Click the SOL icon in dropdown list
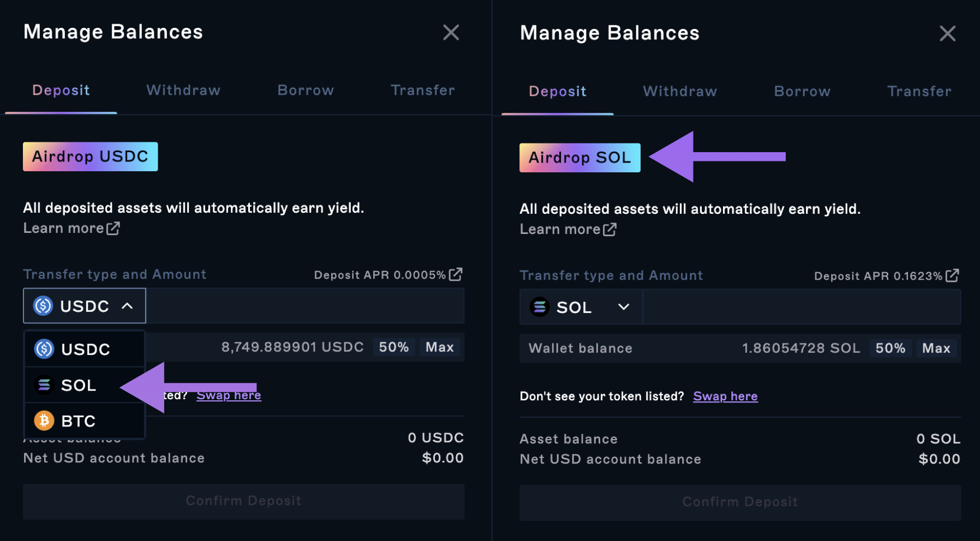 tap(44, 385)
